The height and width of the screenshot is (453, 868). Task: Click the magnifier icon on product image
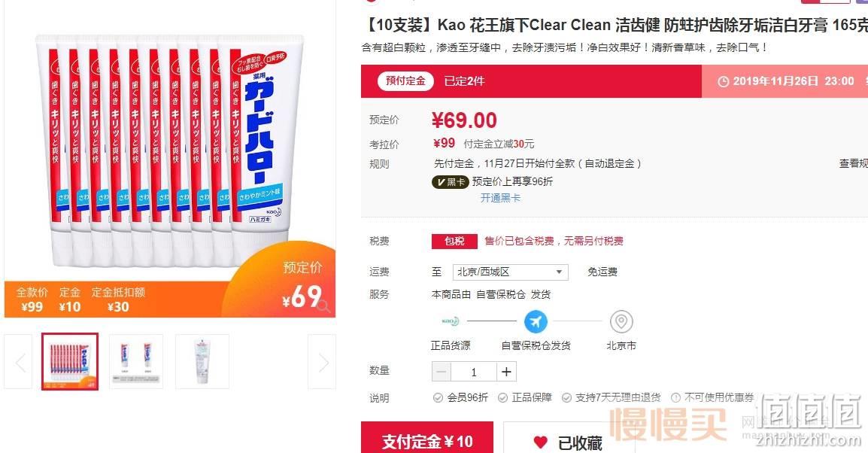(x=324, y=306)
